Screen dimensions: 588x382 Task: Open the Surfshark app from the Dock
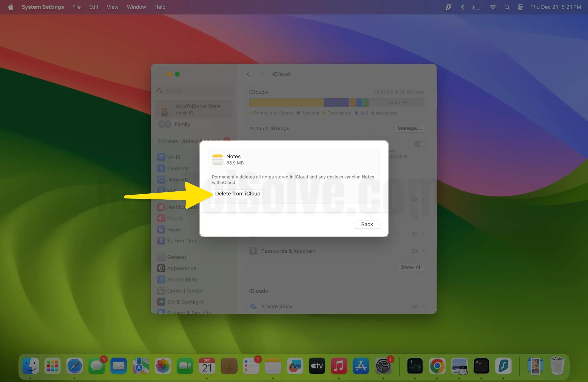pyautogui.click(x=503, y=366)
